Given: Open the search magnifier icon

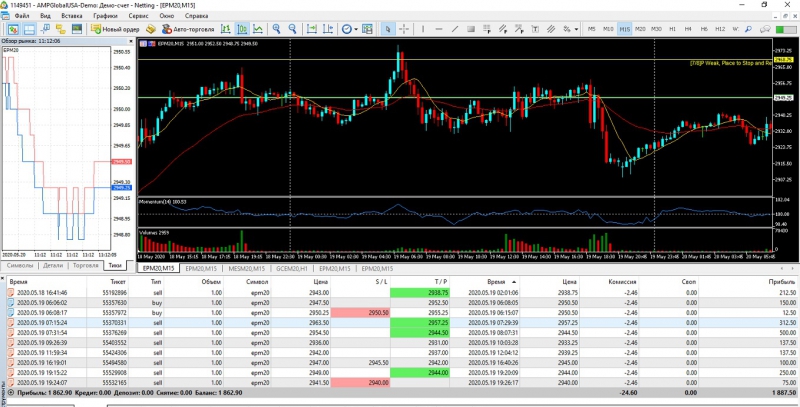Looking at the screenshot, I should coord(748,29).
